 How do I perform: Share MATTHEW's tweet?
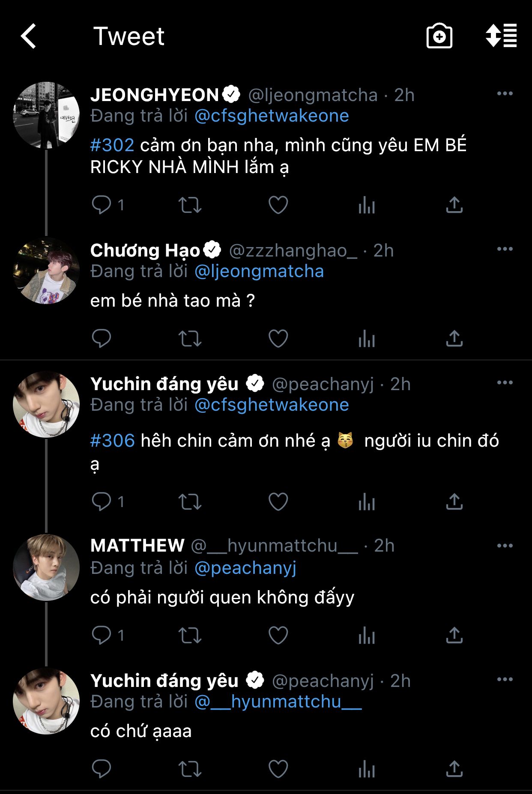point(454,635)
